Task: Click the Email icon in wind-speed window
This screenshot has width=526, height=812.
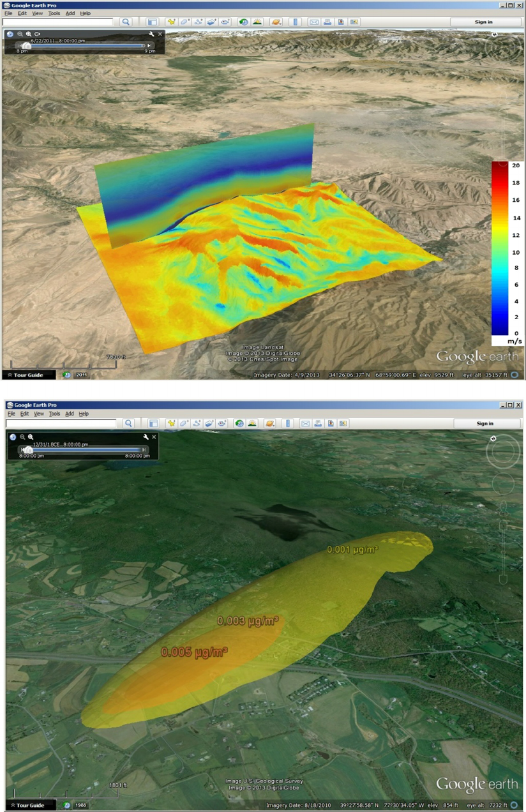Action: (x=314, y=22)
